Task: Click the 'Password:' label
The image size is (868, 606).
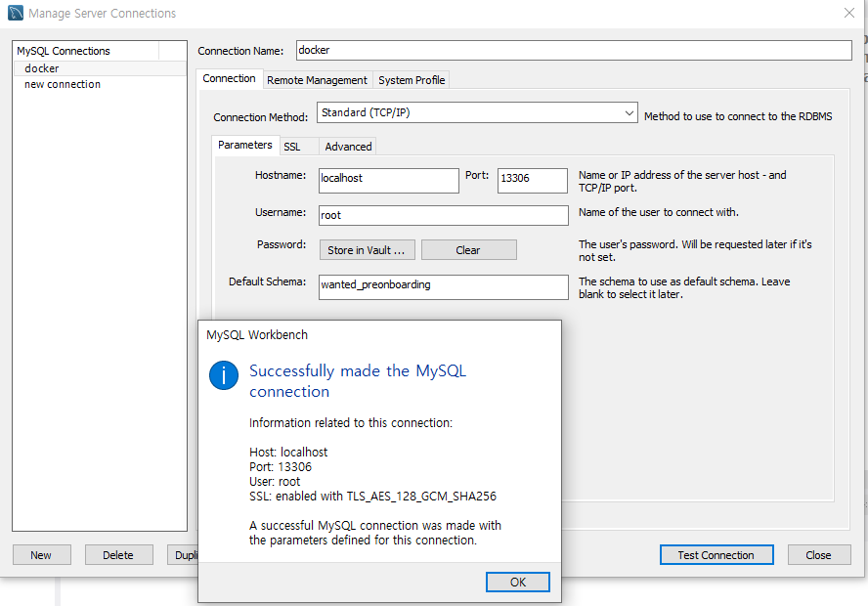Action: tap(282, 244)
